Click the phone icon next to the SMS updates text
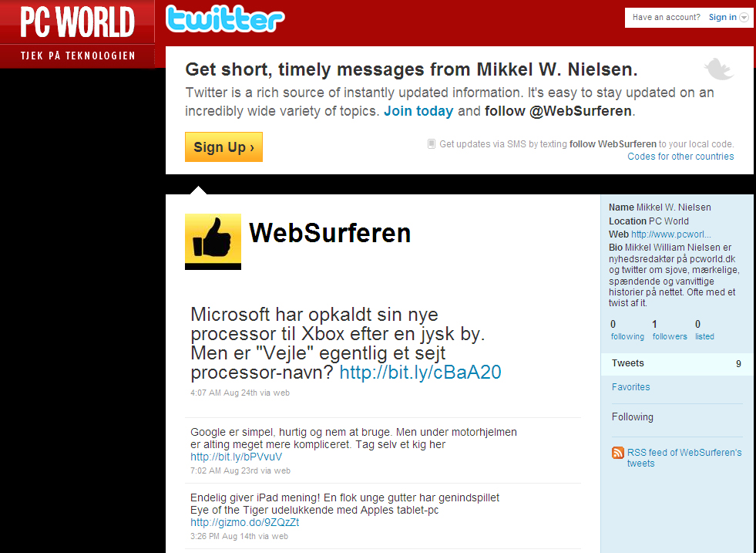 [432, 143]
